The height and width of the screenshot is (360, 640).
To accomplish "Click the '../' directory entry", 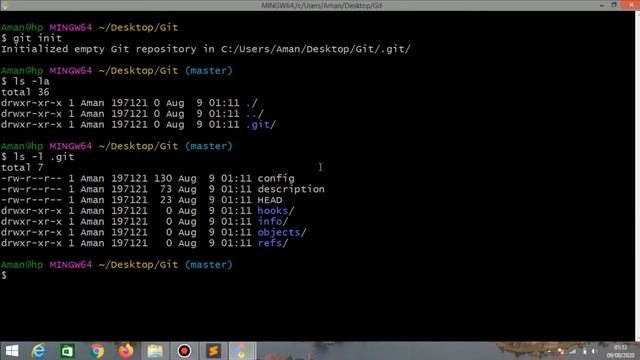I will 255,114.
